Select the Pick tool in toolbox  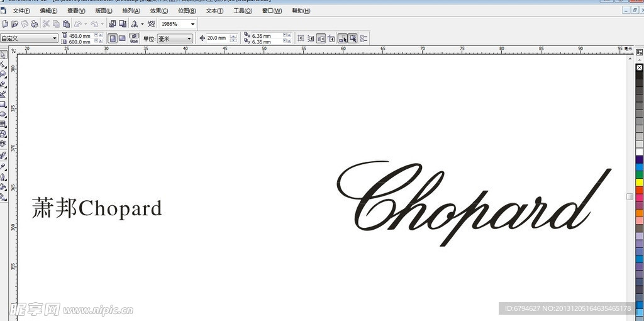pyautogui.click(x=3, y=55)
